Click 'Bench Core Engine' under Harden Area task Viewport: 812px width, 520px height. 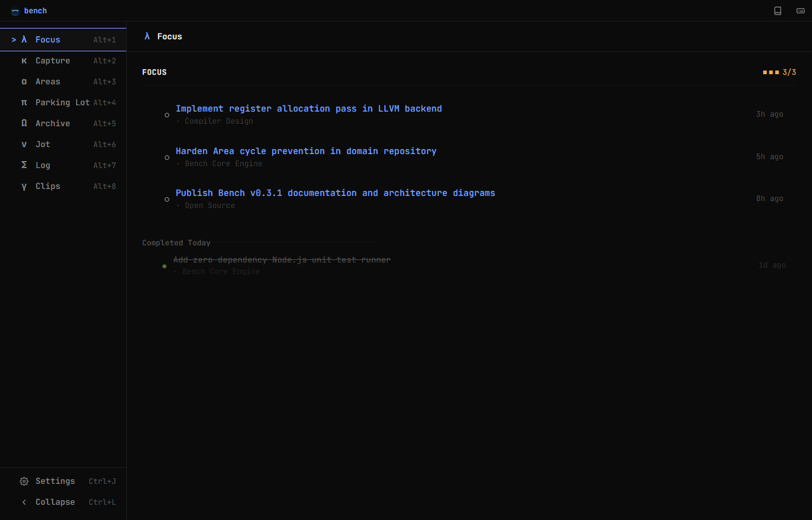tap(223, 164)
